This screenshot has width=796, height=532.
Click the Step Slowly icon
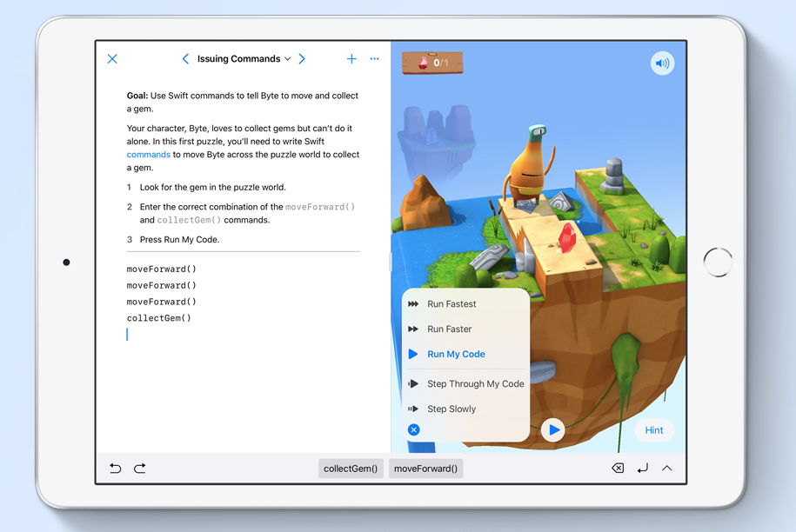[x=414, y=409]
